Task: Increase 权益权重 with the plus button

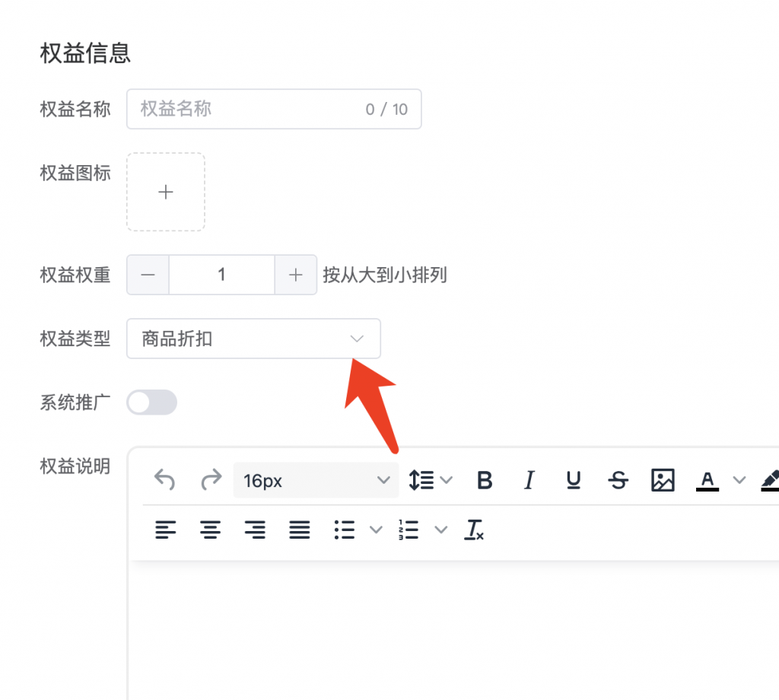Action: (x=296, y=275)
